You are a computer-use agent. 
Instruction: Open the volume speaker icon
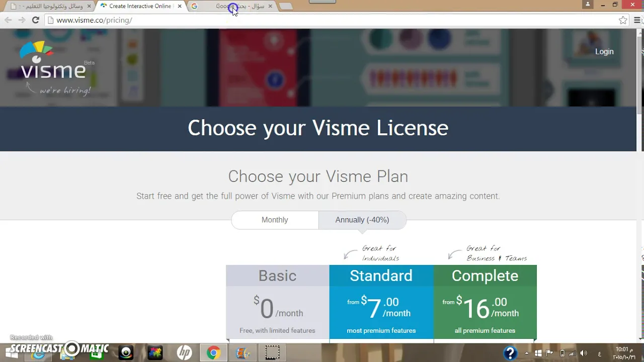584,353
